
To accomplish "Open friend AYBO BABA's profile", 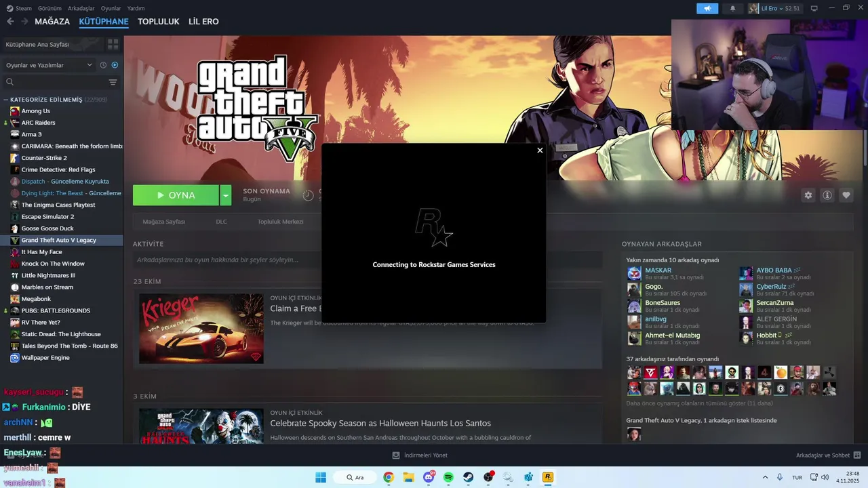I will [774, 270].
